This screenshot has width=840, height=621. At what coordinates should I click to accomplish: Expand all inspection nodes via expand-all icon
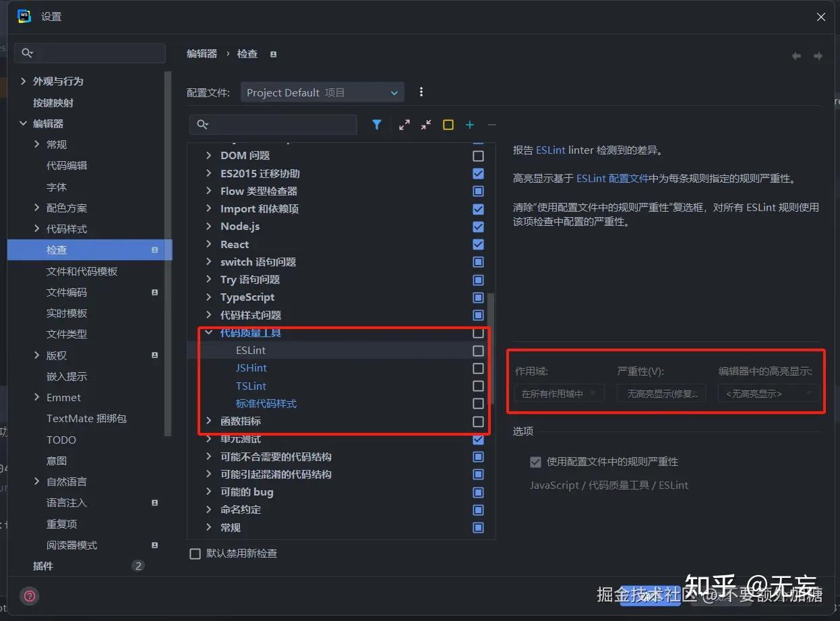[404, 124]
